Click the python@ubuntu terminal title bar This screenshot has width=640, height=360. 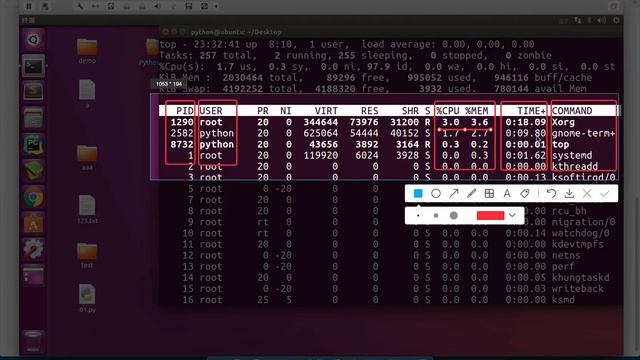391,32
